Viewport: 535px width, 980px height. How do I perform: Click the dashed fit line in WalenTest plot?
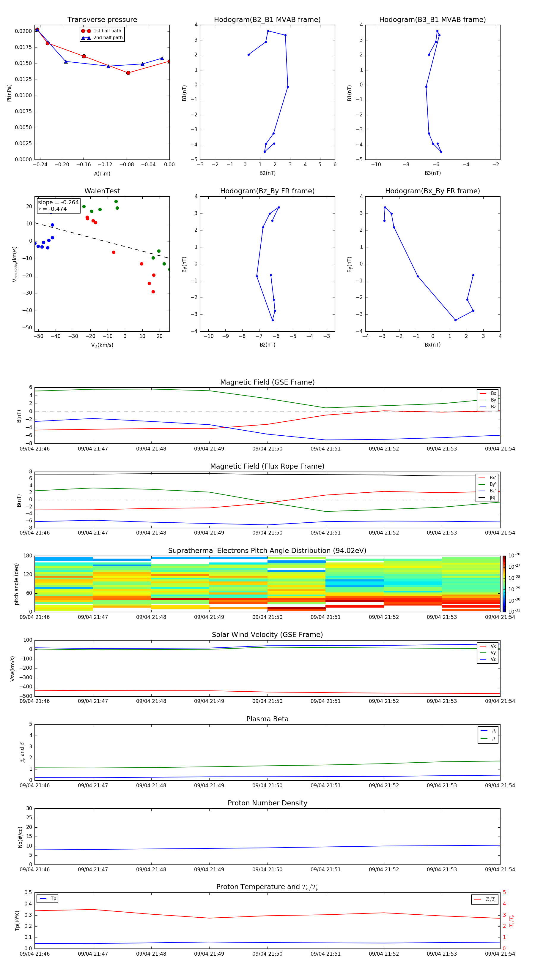(102, 241)
